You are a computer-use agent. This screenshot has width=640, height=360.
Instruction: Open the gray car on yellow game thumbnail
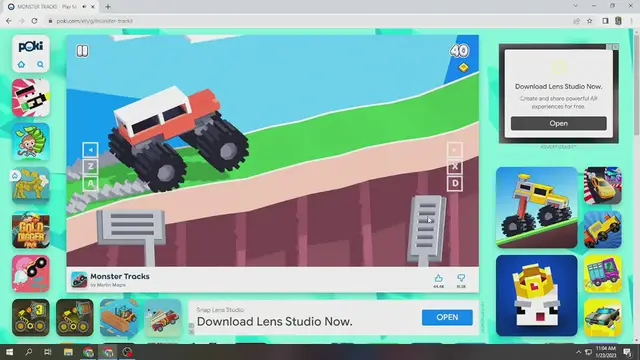(602, 318)
